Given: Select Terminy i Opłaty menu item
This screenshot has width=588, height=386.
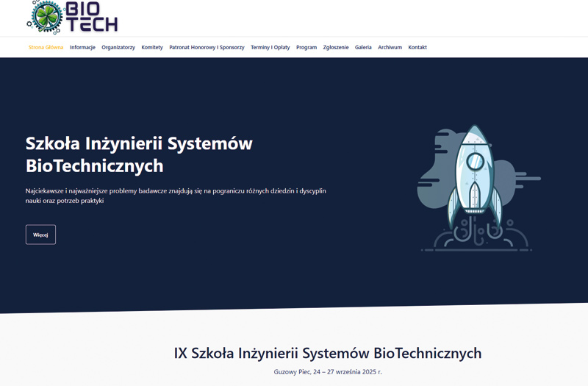Looking at the screenshot, I should pos(270,47).
